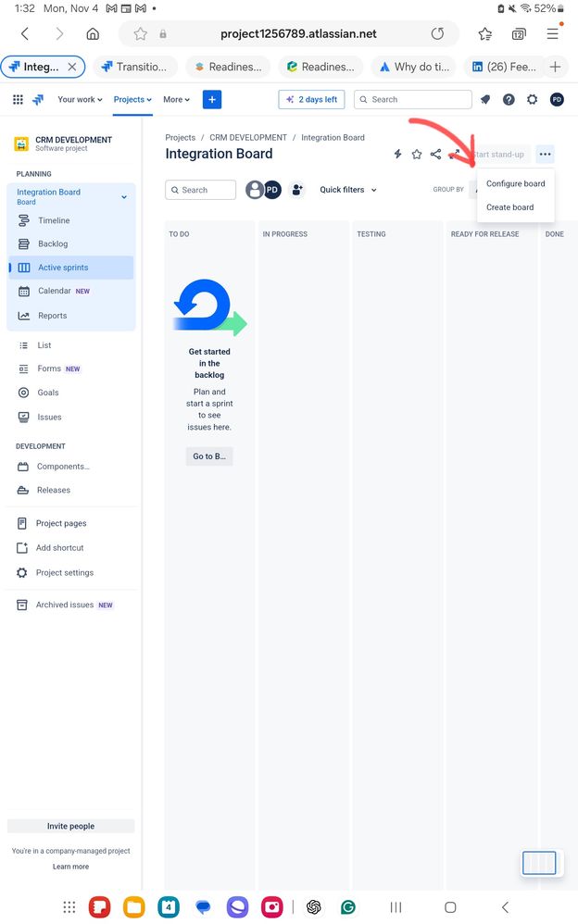Click the 2 days left trial button

[311, 100]
